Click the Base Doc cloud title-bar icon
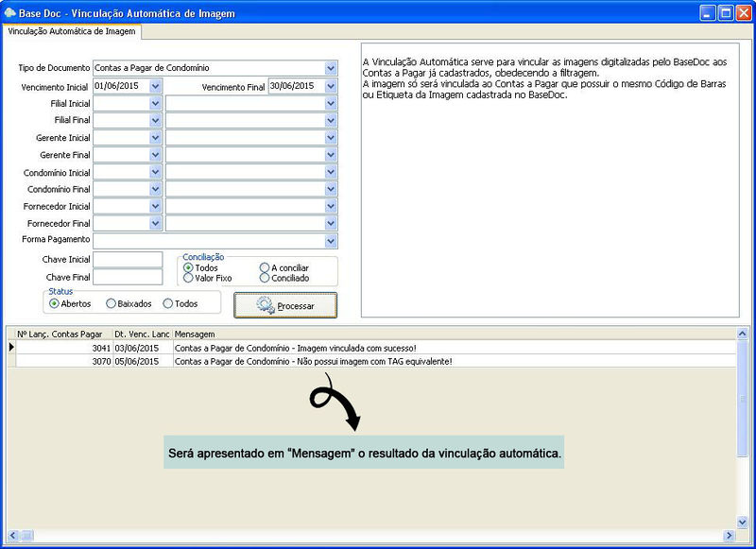The width and height of the screenshot is (756, 549). click(x=9, y=12)
